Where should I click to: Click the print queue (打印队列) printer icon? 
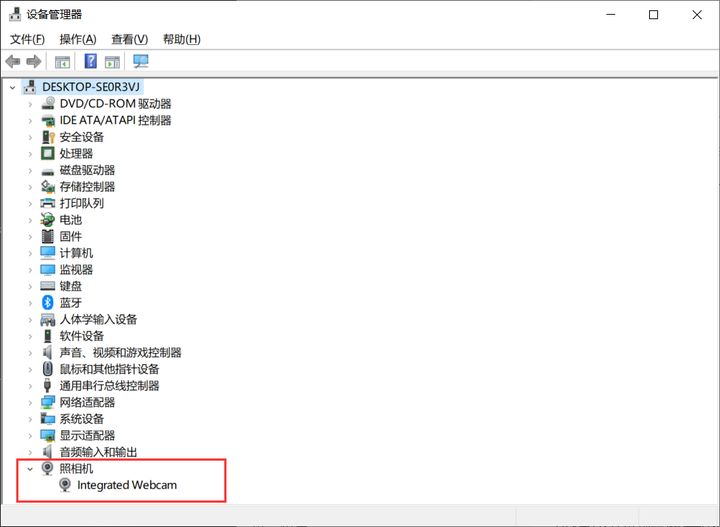coord(48,203)
